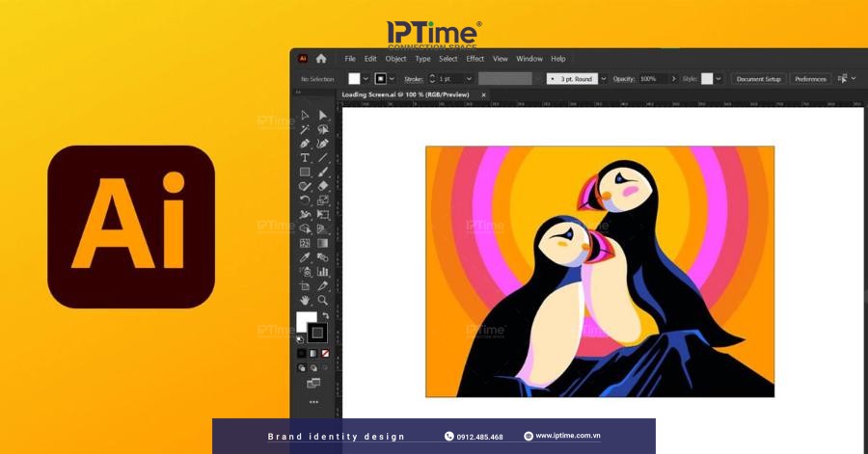This screenshot has width=868, height=454.
Task: Apply solid Color mode button
Action: (302, 354)
